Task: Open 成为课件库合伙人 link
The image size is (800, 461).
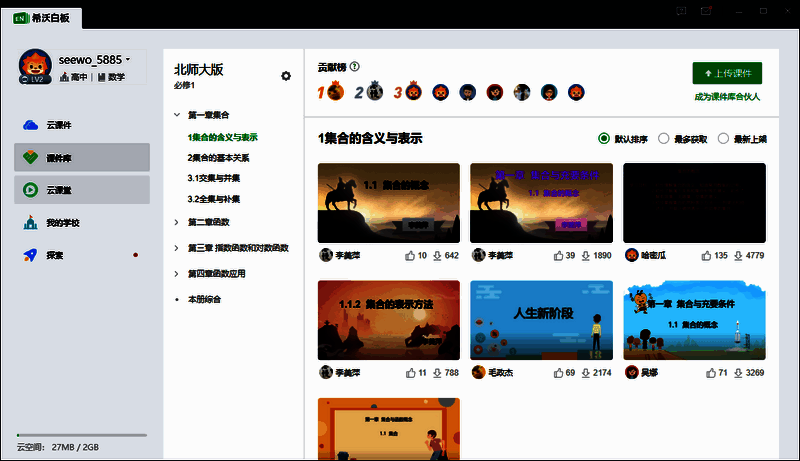Action: pyautogui.click(x=727, y=97)
